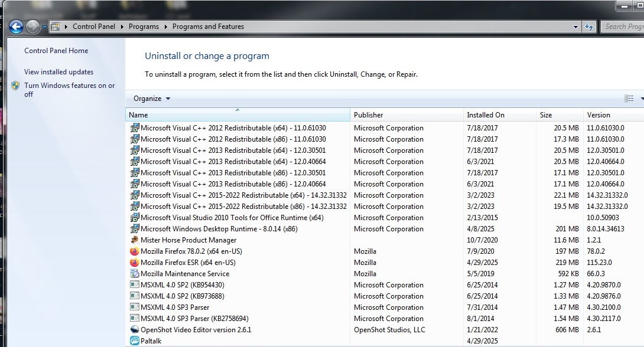
Task: Click the 592 KB size cell
Action: (568, 274)
